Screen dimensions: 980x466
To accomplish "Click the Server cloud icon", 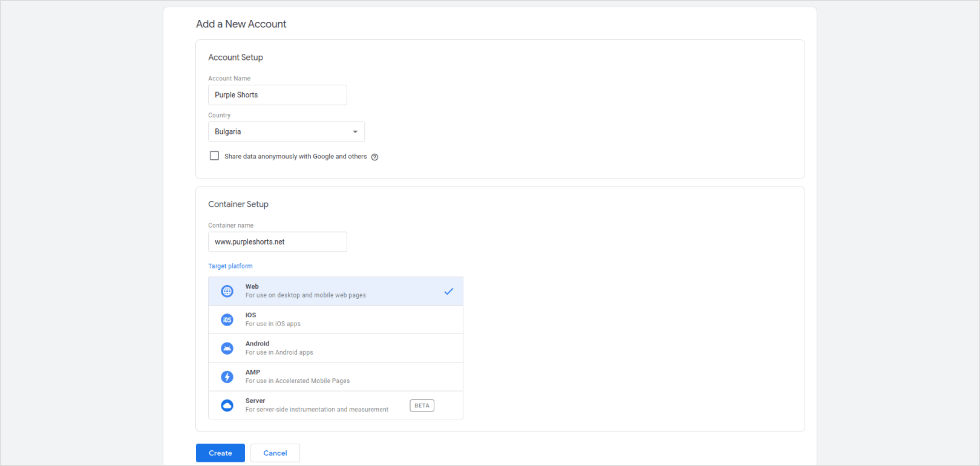I will (227, 405).
